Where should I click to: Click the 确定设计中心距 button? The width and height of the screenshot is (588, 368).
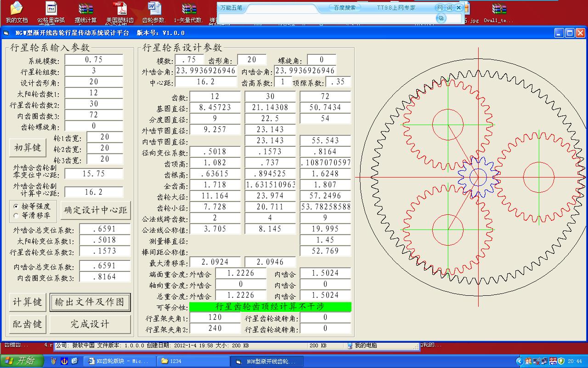[x=95, y=210]
